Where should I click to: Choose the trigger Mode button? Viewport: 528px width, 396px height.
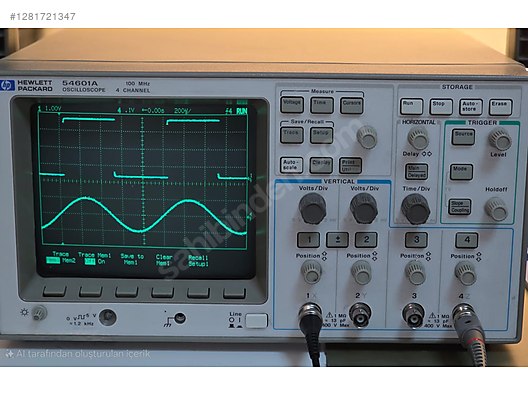point(461,172)
